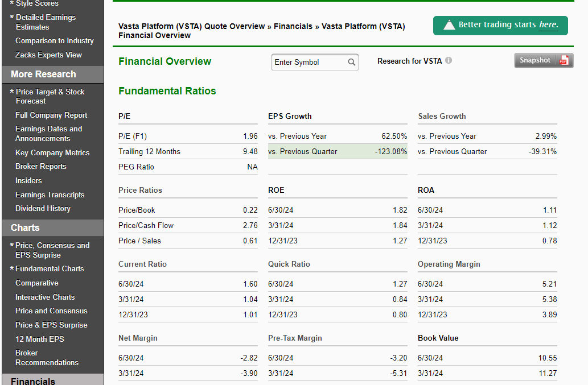Open Interactive Charts link
Image resolution: width=588 pixels, height=385 pixels.
click(x=45, y=297)
